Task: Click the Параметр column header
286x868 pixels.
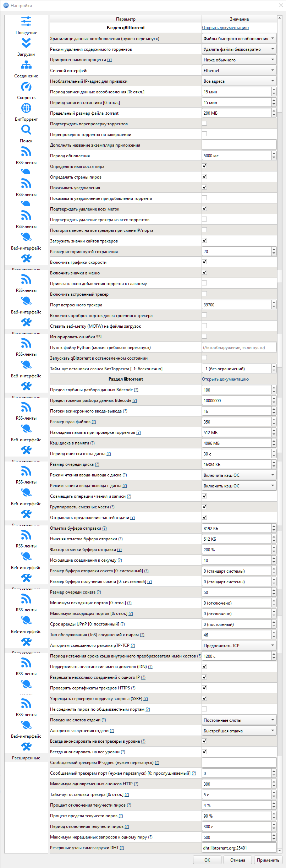Action: coord(126,19)
